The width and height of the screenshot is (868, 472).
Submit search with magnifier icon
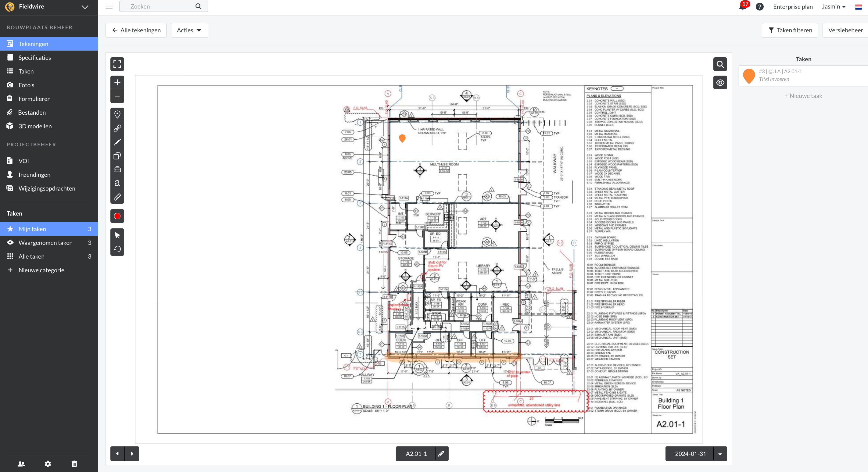199,6
